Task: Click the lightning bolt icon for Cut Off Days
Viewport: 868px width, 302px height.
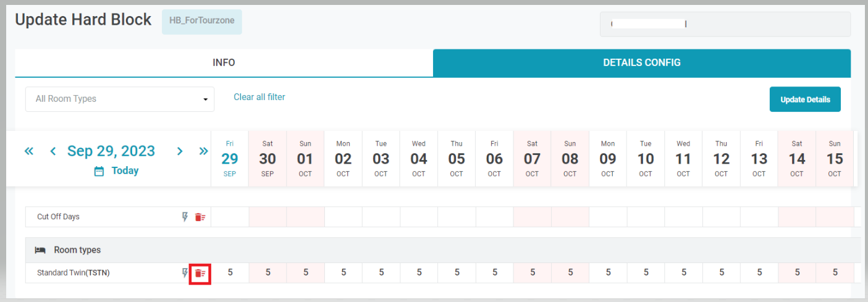Action: tap(185, 217)
